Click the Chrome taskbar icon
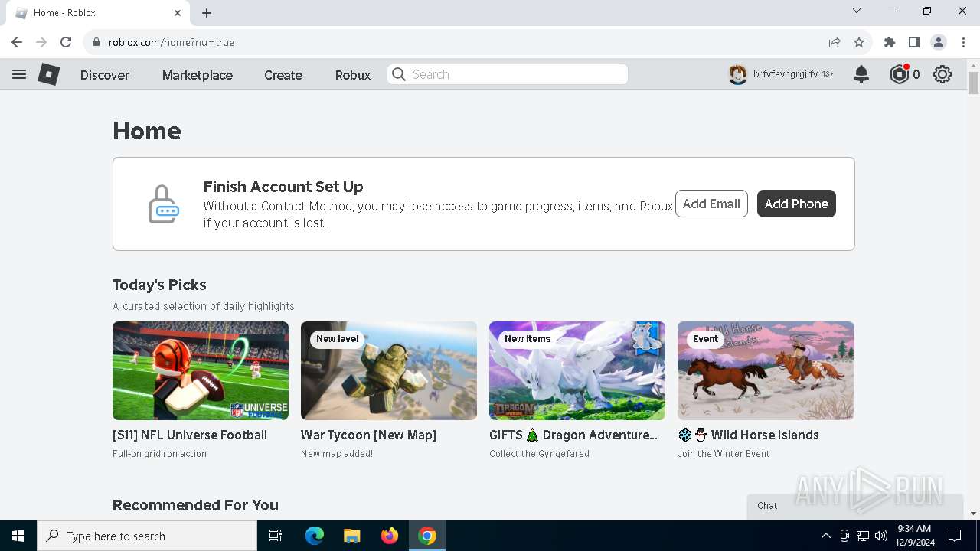Screen dimensions: 980x551 (427, 536)
